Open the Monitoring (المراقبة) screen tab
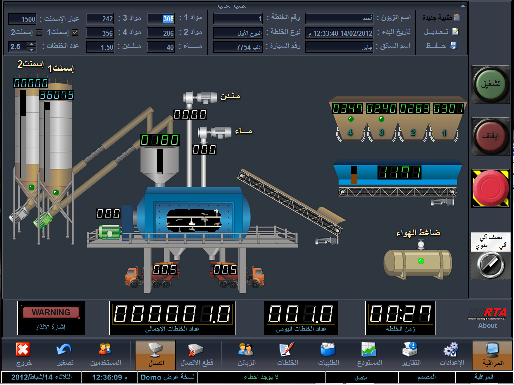The width and height of the screenshot is (514, 385). (492, 355)
